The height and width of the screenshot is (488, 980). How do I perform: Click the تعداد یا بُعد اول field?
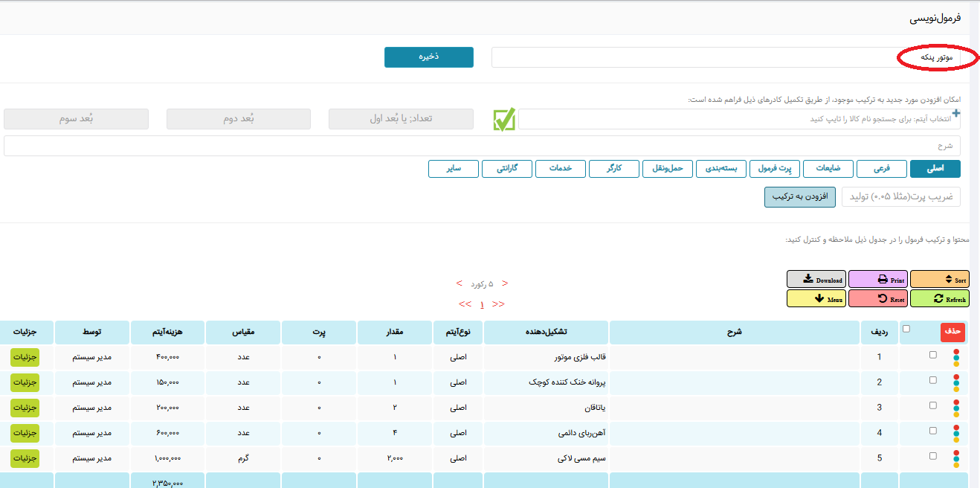point(402,119)
